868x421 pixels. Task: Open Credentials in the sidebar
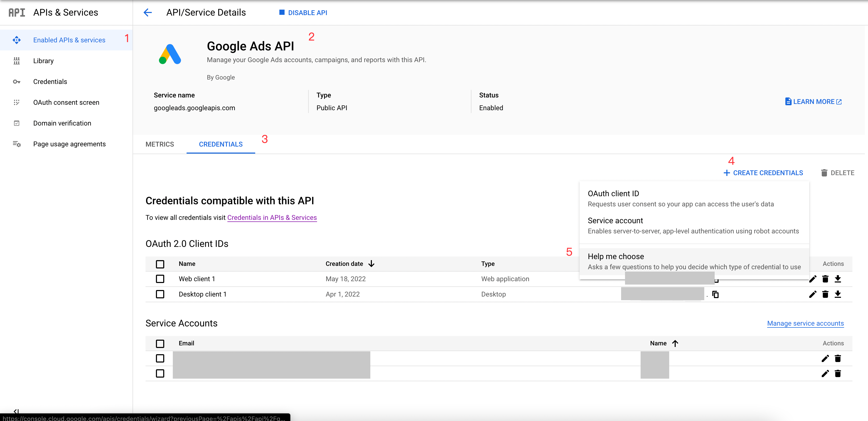pyautogui.click(x=66, y=82)
